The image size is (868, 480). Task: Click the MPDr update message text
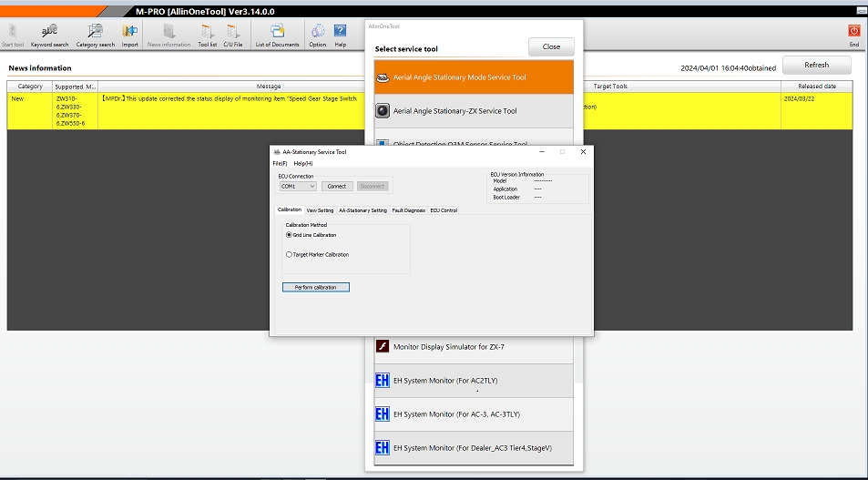tap(230, 99)
